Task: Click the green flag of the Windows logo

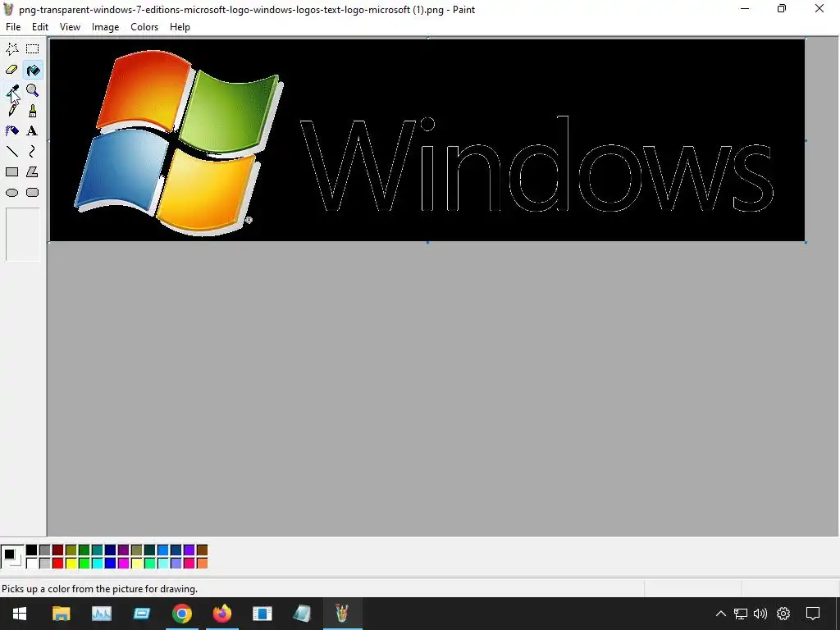Action: pyautogui.click(x=231, y=113)
